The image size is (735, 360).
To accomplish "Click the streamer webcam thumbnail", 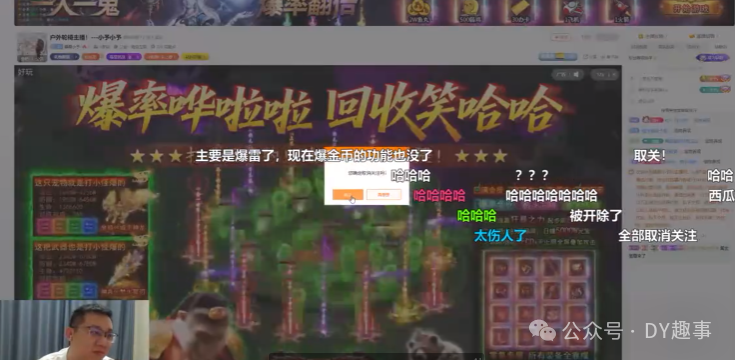I will (x=74, y=330).
